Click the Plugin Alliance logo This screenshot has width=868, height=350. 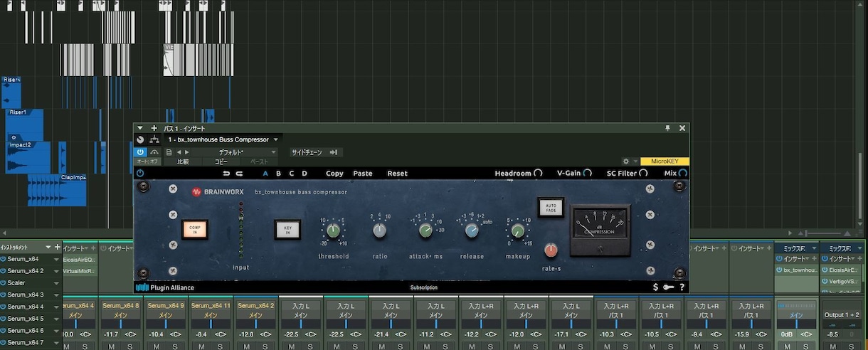tap(165, 287)
